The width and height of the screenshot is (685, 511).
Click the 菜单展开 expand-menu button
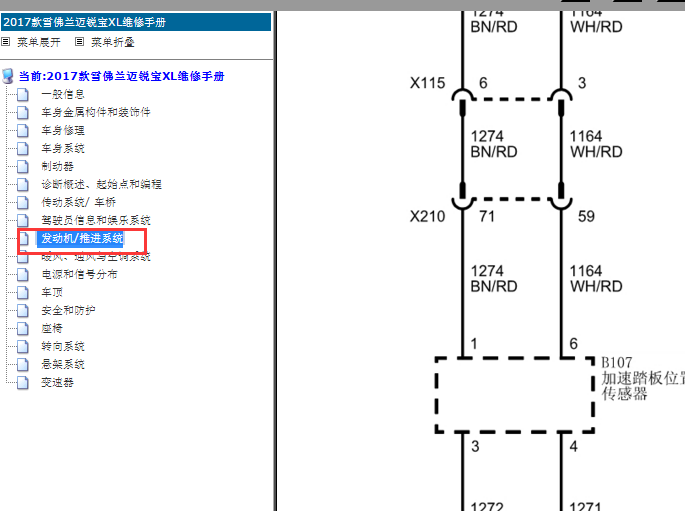38,42
